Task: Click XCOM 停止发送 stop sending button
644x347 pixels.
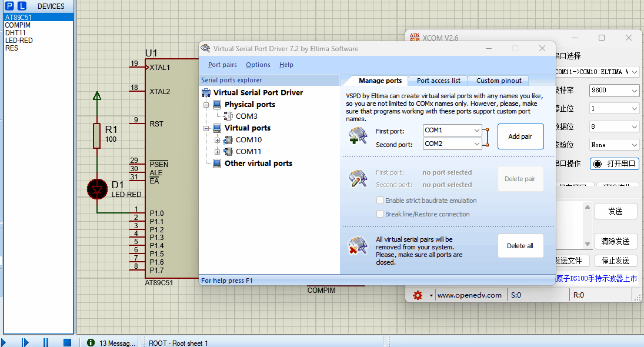Action: coord(616,261)
